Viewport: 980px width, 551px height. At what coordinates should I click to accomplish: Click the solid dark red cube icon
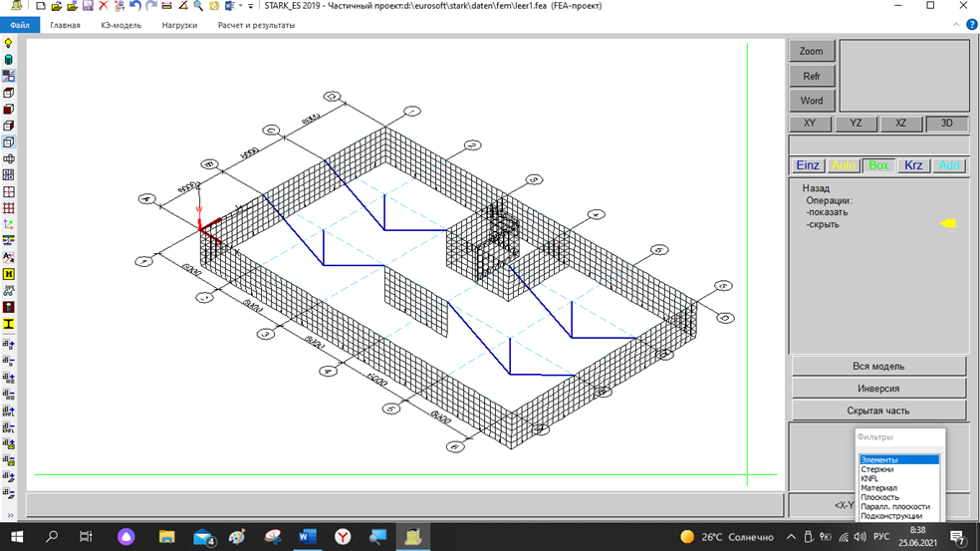(9, 110)
